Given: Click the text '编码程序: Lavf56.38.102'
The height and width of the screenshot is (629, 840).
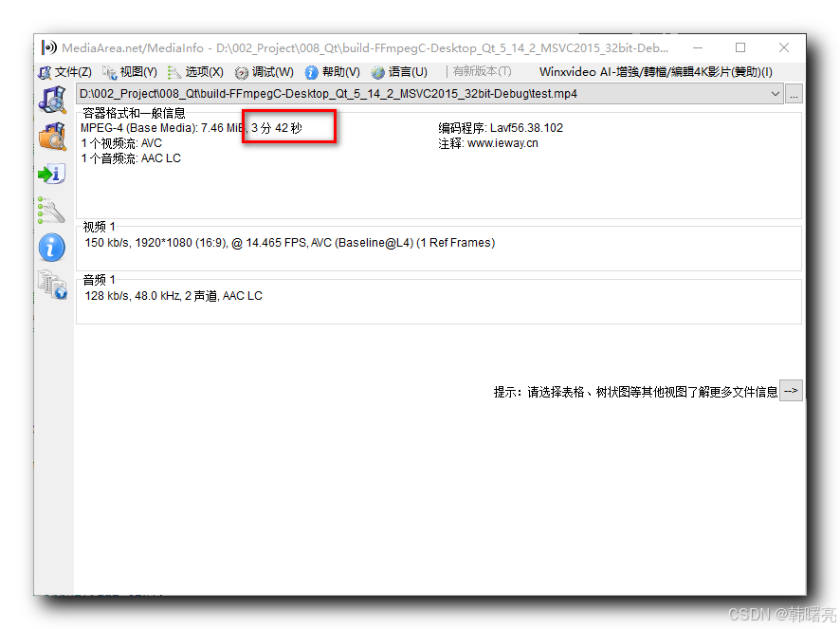Looking at the screenshot, I should point(501,128).
